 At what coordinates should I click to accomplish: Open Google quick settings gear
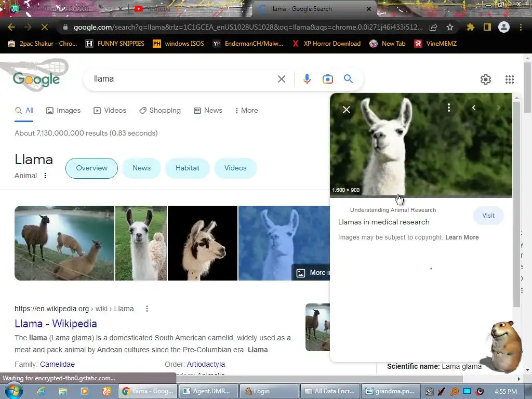tap(486, 79)
